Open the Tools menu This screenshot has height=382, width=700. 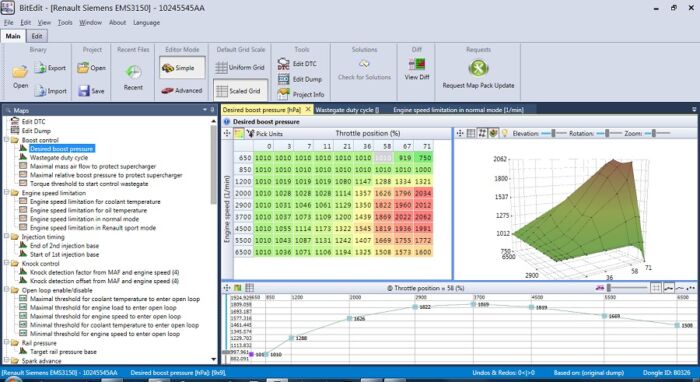(65, 22)
